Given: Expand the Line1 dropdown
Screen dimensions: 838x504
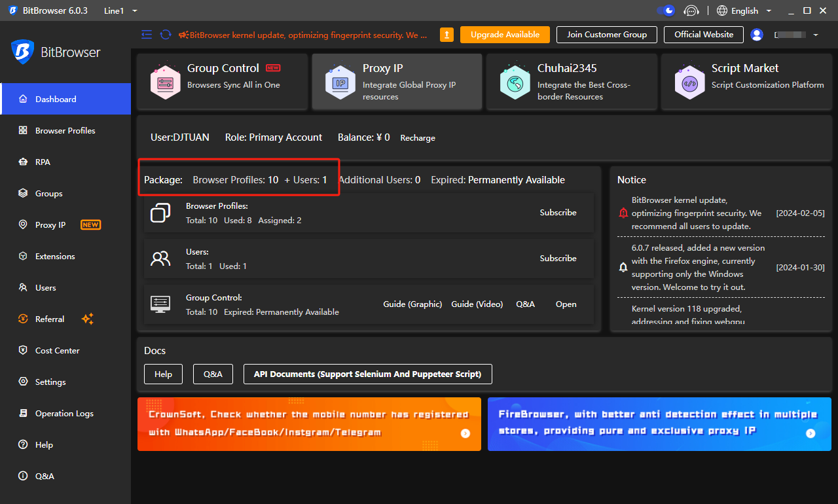Looking at the screenshot, I should coord(121,10).
